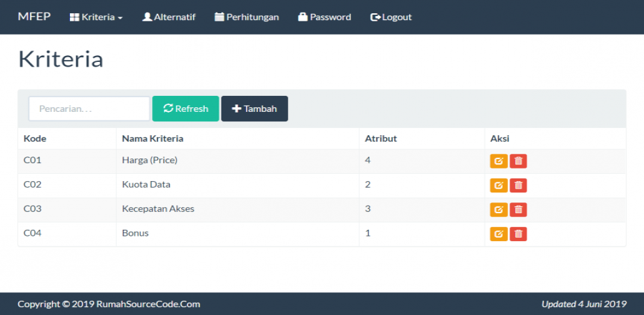Click the MFEP brand link
The width and height of the screenshot is (644, 315).
[x=34, y=17]
